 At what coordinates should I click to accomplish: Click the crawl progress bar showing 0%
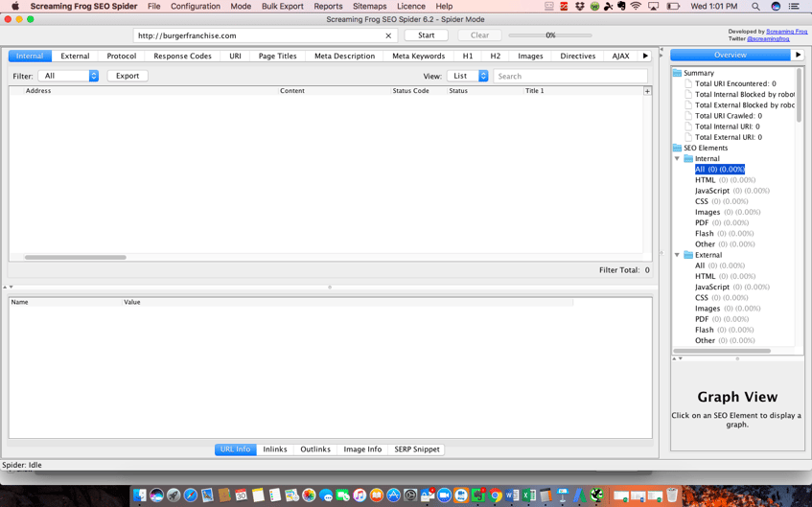[x=550, y=35]
